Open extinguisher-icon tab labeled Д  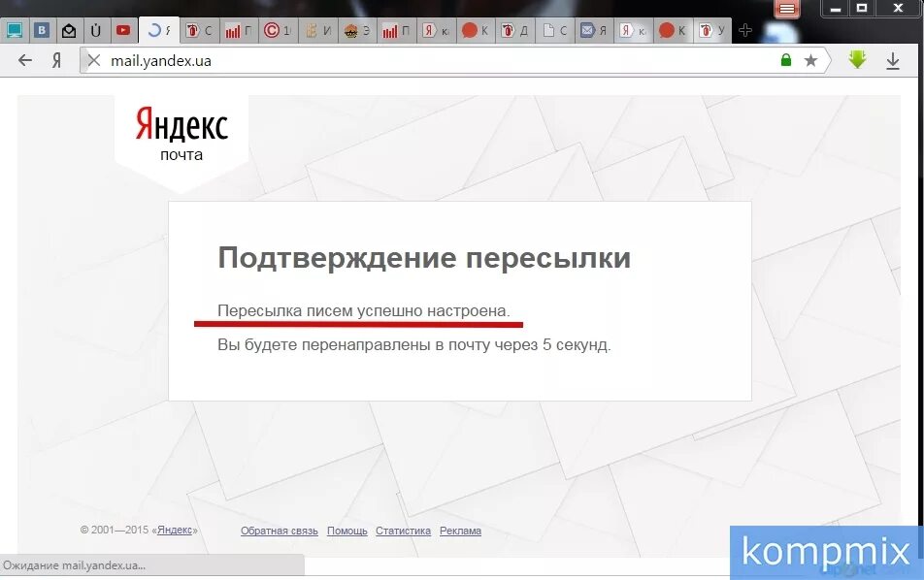[514, 31]
